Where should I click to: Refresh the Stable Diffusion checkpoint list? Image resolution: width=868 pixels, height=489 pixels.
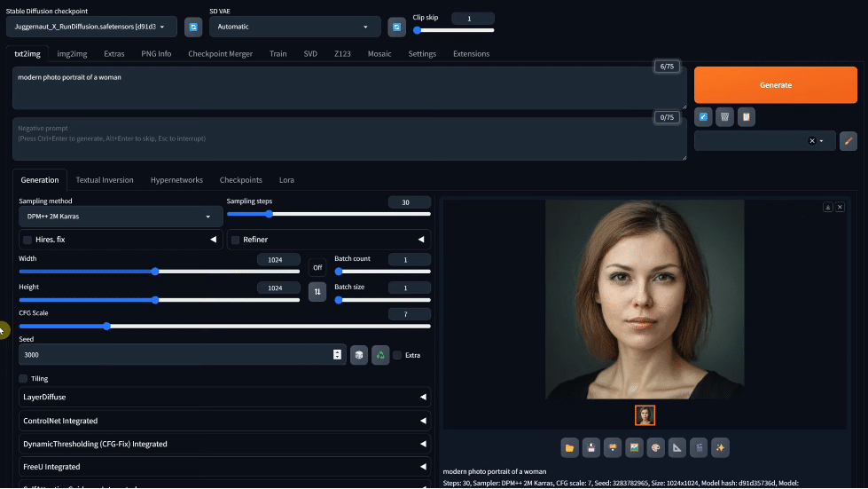tap(193, 27)
